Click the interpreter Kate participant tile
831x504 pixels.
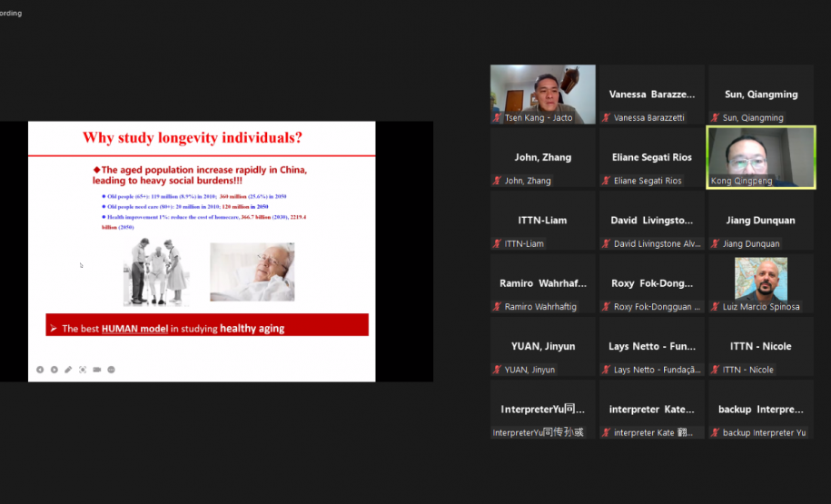tap(651, 410)
